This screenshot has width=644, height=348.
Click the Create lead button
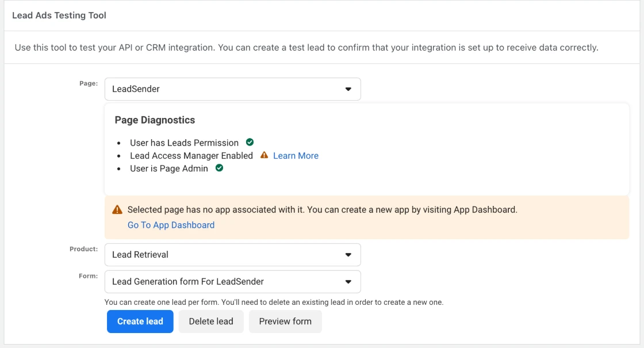(x=140, y=322)
